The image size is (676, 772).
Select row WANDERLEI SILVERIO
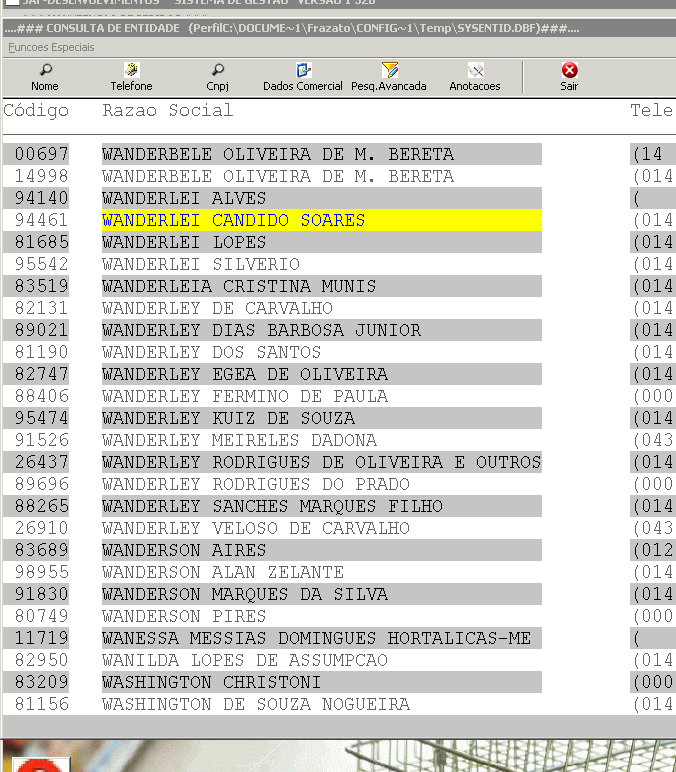point(322,264)
